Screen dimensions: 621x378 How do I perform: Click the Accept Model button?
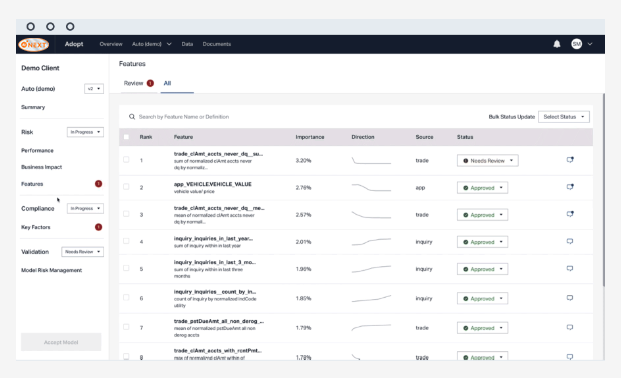tap(61, 342)
